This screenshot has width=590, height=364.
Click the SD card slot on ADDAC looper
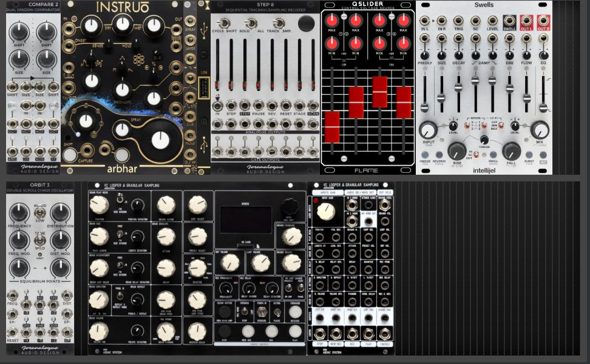pos(246,246)
